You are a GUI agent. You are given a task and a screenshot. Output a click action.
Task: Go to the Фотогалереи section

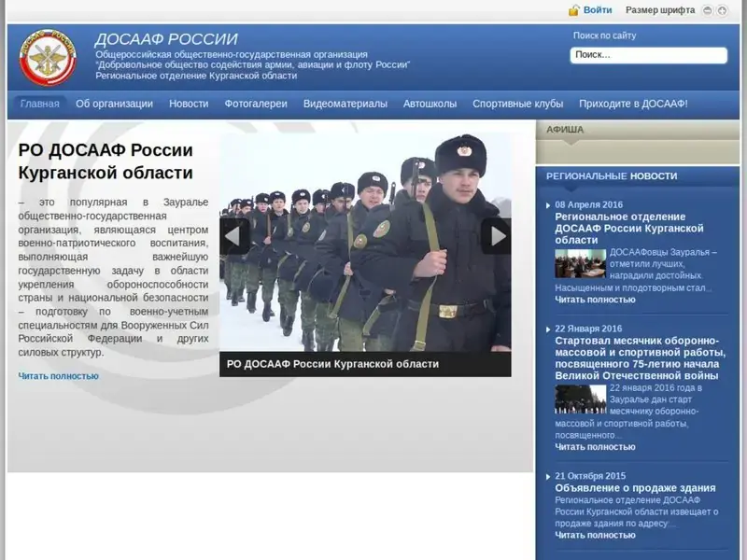click(x=256, y=104)
